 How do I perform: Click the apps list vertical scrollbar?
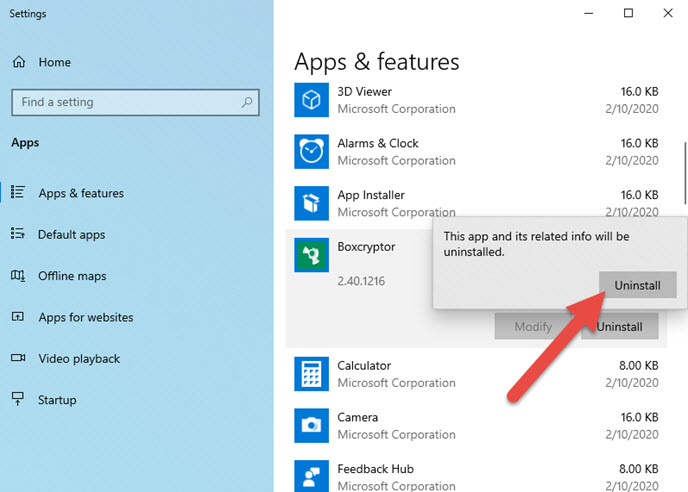pyautogui.click(x=684, y=173)
